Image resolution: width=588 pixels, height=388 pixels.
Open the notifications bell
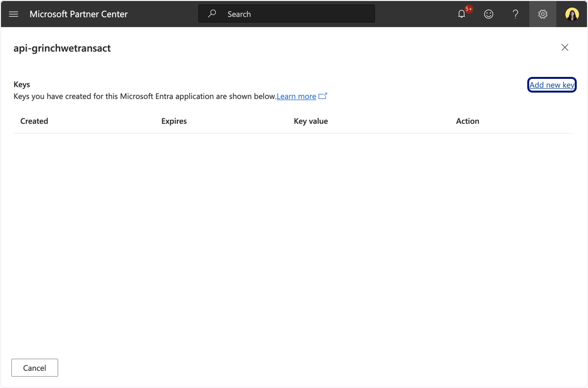[x=462, y=14]
